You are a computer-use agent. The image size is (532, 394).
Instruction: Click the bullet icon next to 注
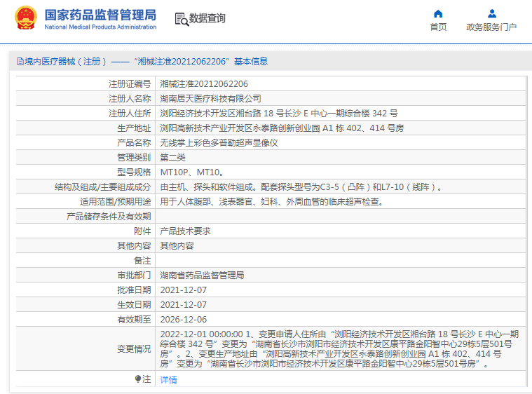(x=138, y=379)
